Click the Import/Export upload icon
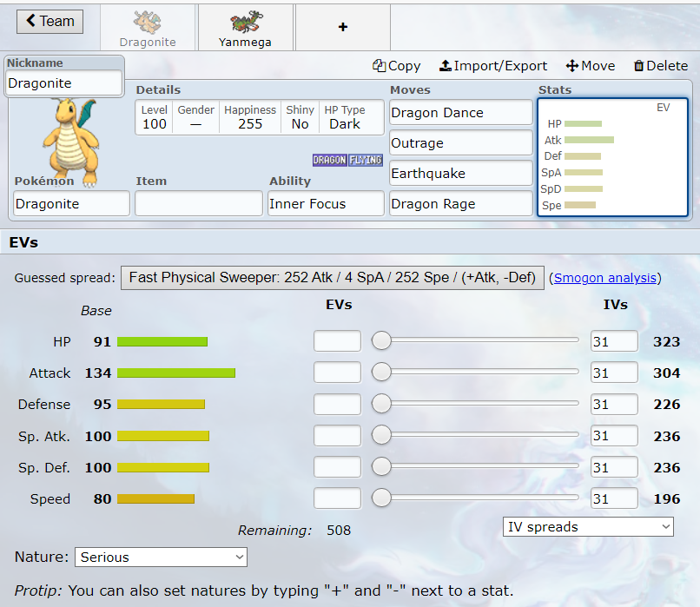The width and height of the screenshot is (700, 607). click(445, 66)
